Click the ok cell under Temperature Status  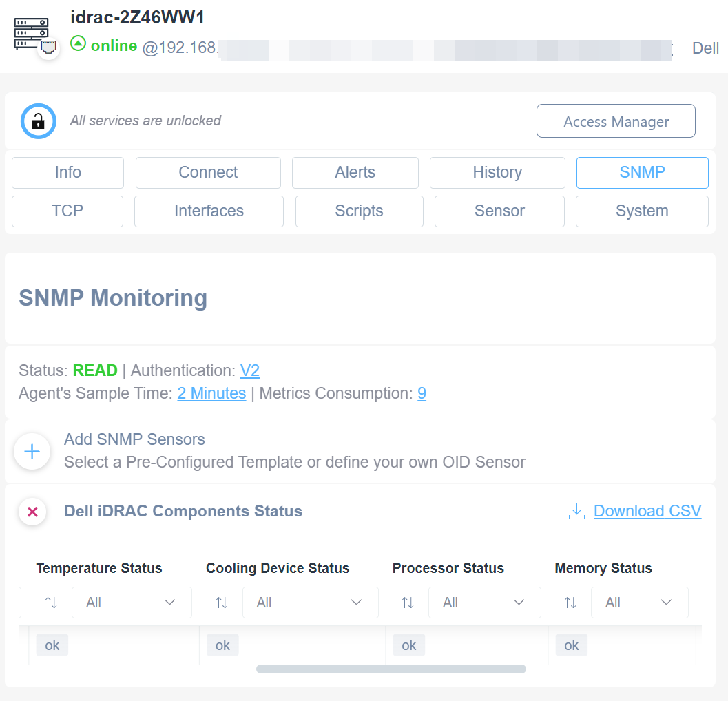(52, 645)
